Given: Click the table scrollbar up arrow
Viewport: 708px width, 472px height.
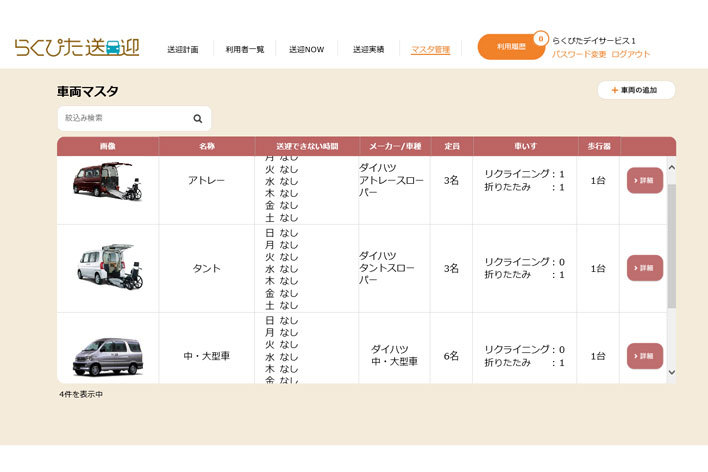Looking at the screenshot, I should coord(671,168).
